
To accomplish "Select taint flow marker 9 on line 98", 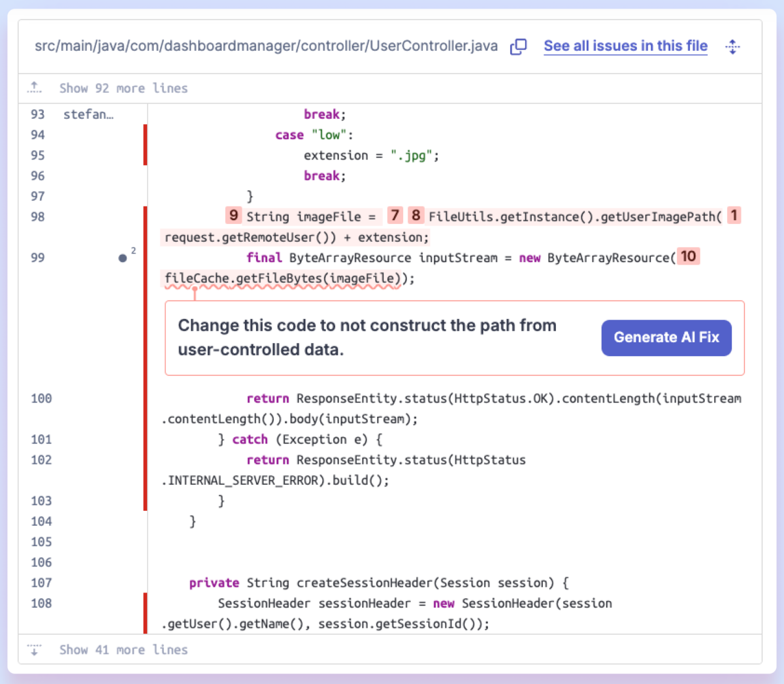I will click(233, 215).
